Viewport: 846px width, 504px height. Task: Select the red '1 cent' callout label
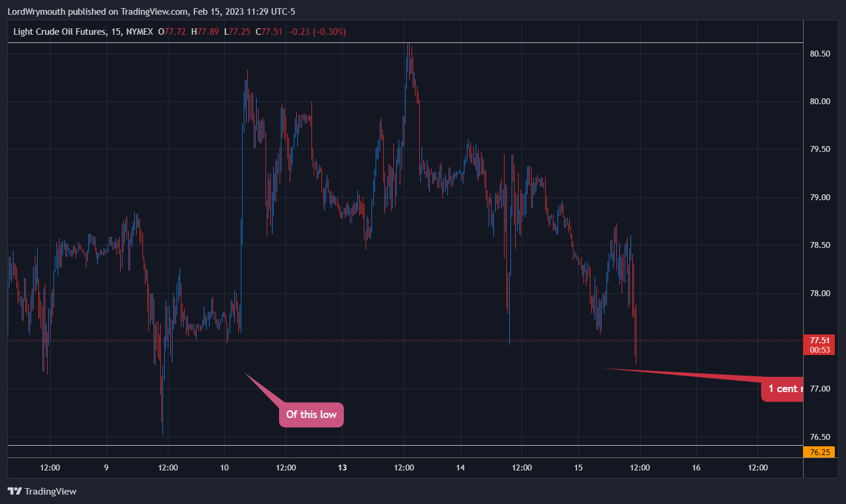[x=782, y=389]
